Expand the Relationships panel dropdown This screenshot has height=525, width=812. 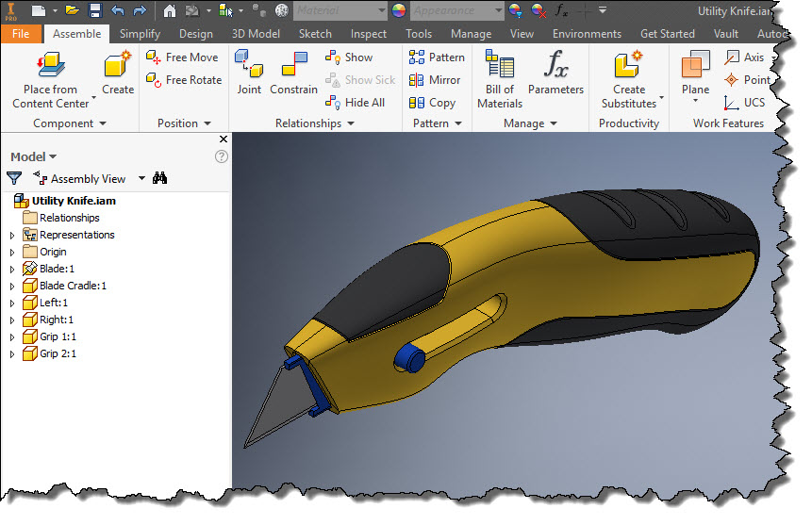351,123
